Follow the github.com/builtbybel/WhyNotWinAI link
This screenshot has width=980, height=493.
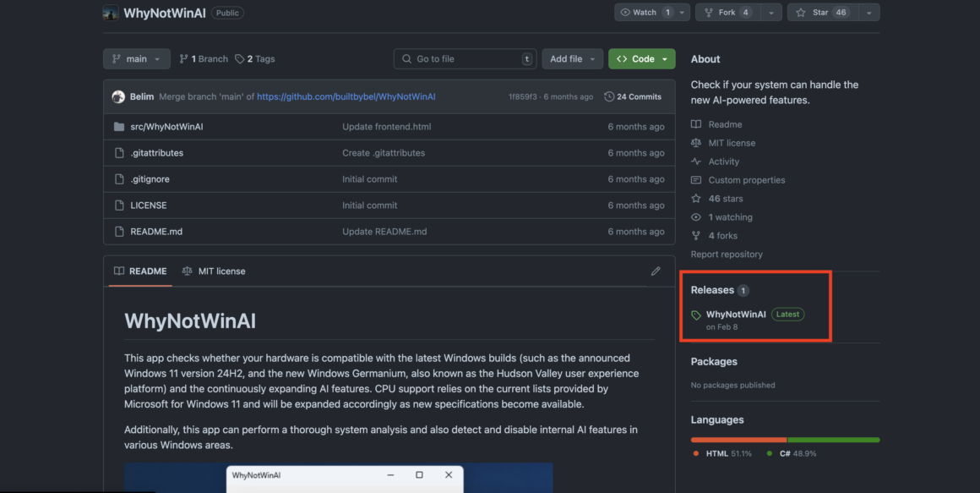coord(346,97)
